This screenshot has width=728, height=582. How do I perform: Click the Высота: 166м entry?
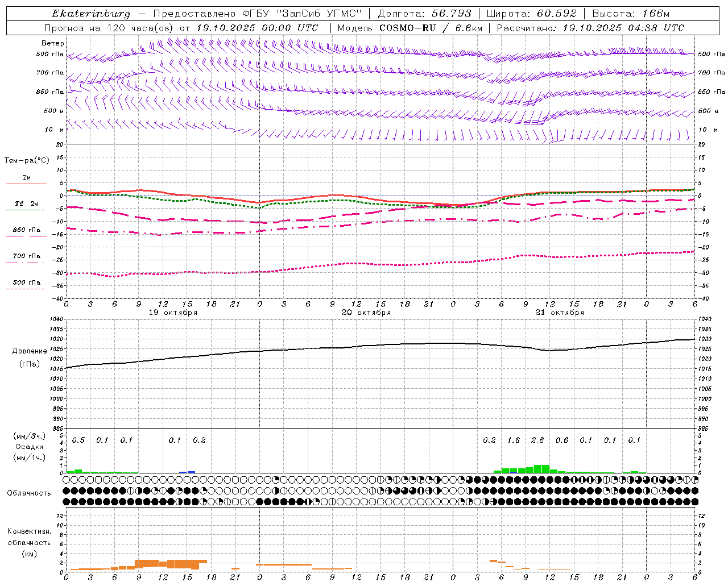coord(631,14)
